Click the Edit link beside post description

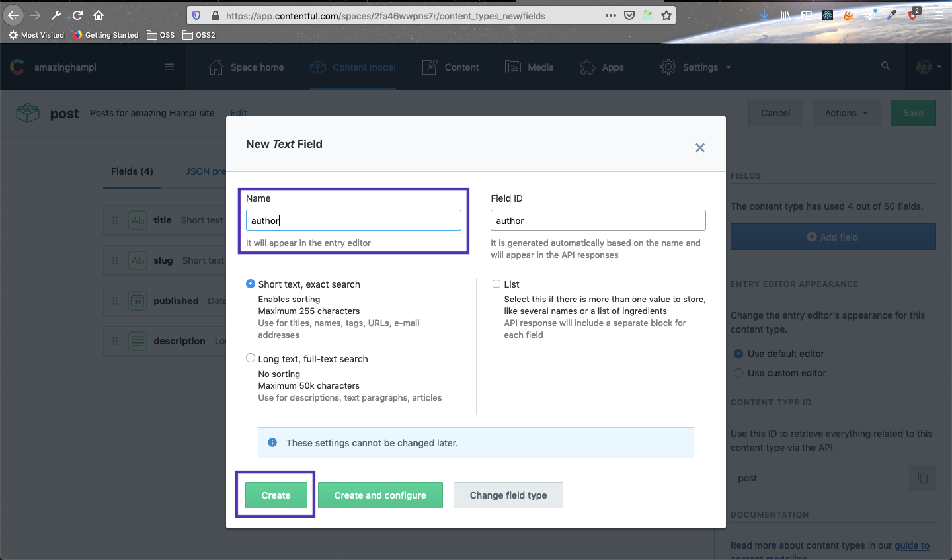[239, 113]
